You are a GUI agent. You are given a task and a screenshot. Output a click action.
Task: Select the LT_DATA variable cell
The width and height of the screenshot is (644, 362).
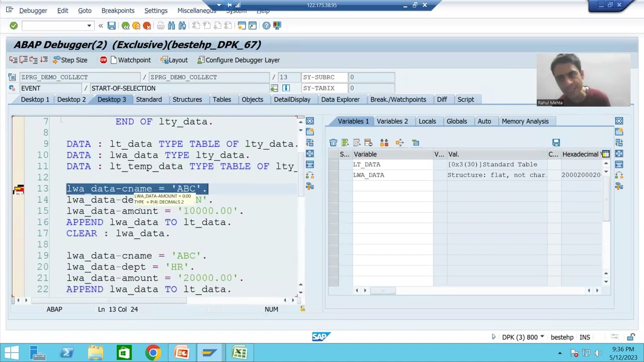(x=392, y=164)
